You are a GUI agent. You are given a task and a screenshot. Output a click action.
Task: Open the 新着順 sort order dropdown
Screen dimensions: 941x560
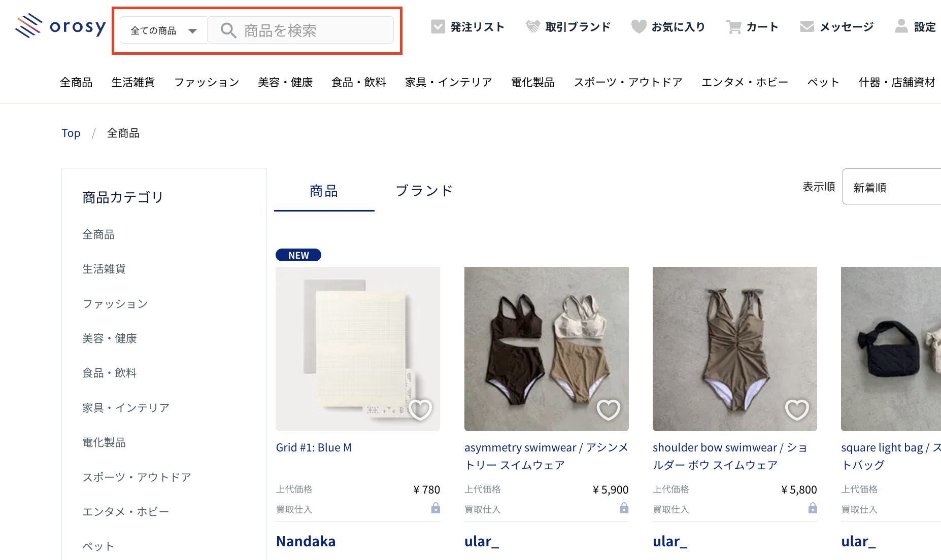(x=891, y=187)
